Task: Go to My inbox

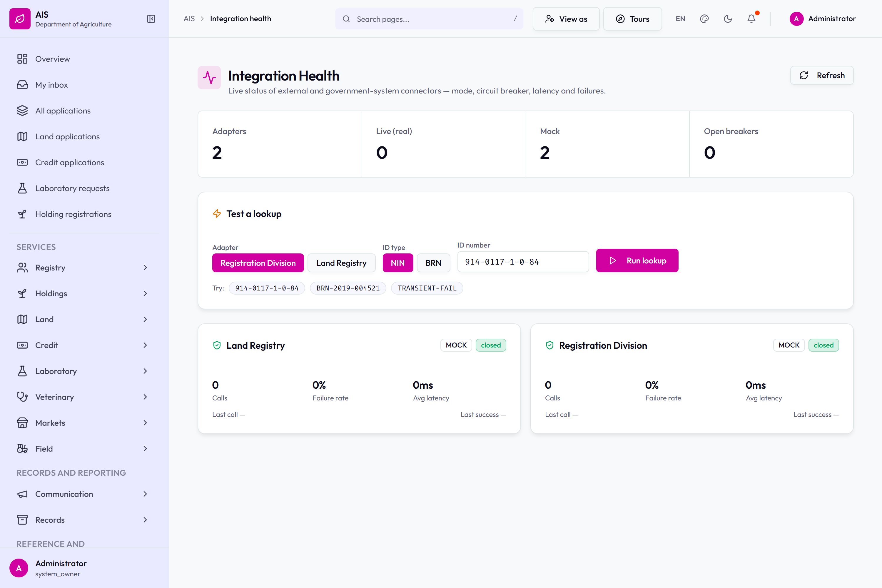Action: [84, 85]
